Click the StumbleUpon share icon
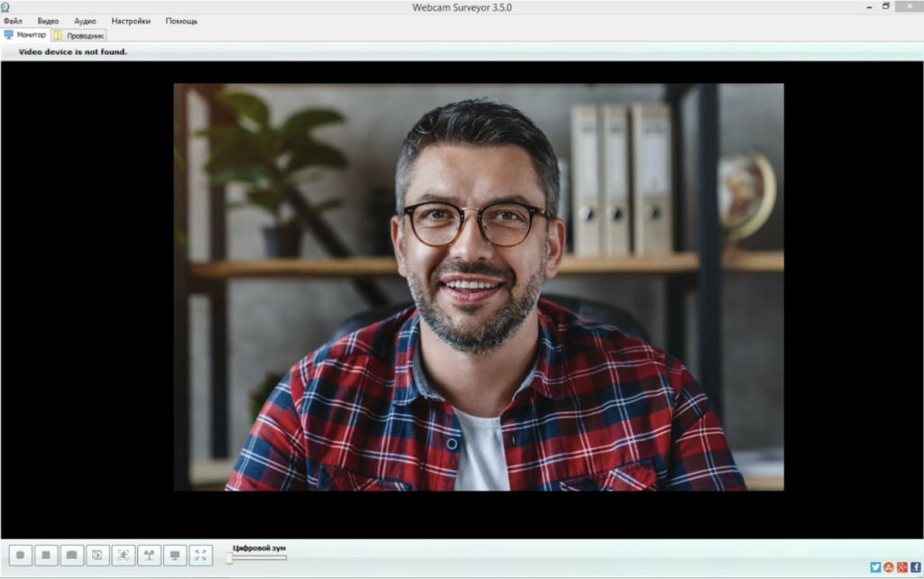 889,567
